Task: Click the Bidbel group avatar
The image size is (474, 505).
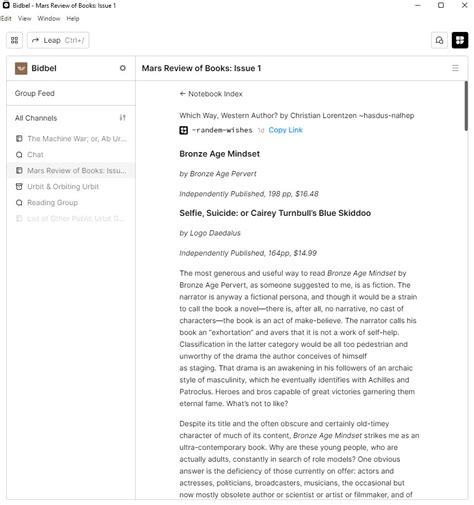Action: point(21,68)
